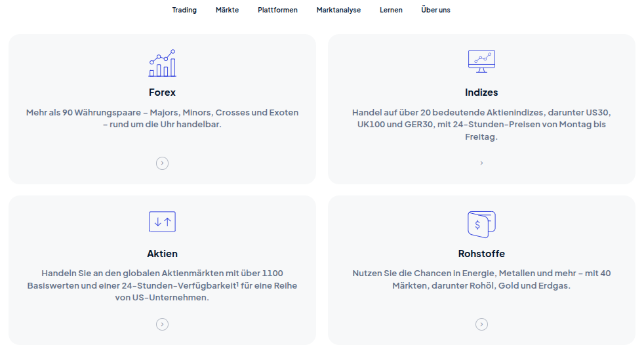Expand the Plattformen navigation menu
This screenshot has height=345, width=644.
277,10
